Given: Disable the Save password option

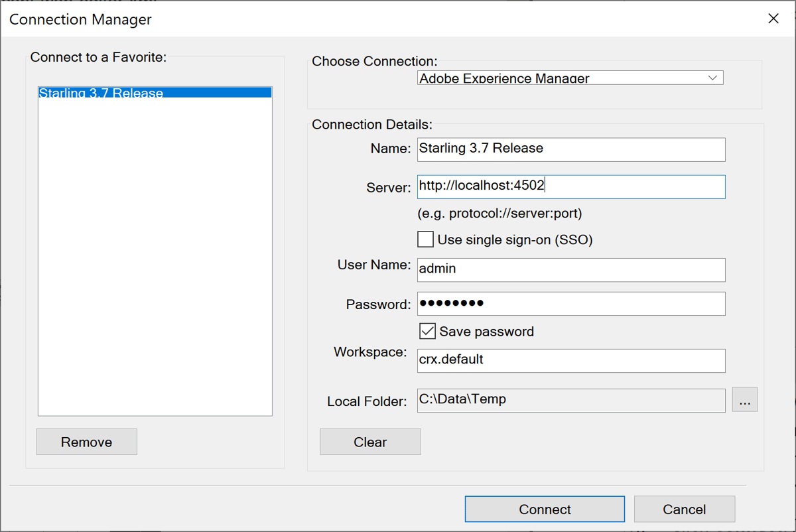Looking at the screenshot, I should [427, 330].
